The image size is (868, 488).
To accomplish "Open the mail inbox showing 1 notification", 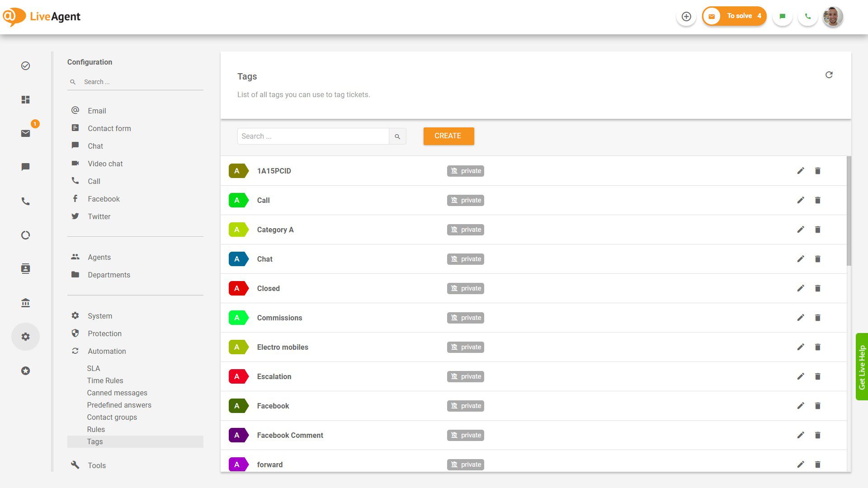I will click(25, 133).
